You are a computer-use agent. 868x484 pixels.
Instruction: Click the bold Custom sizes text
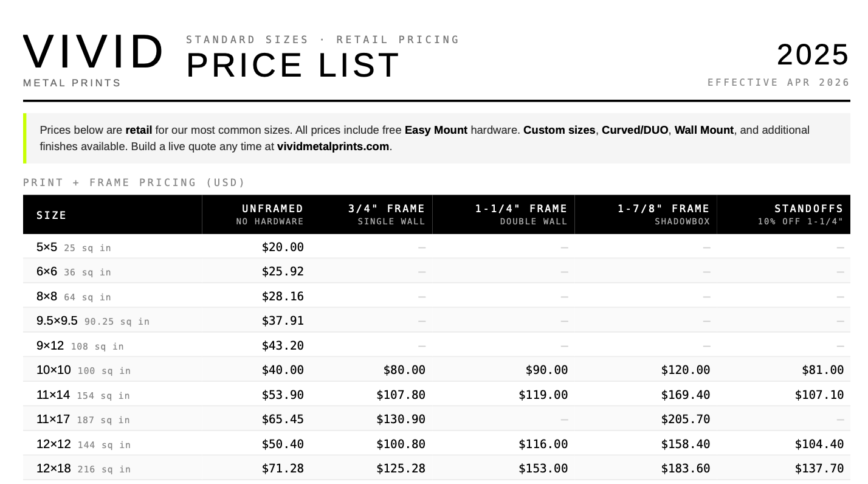[559, 130]
